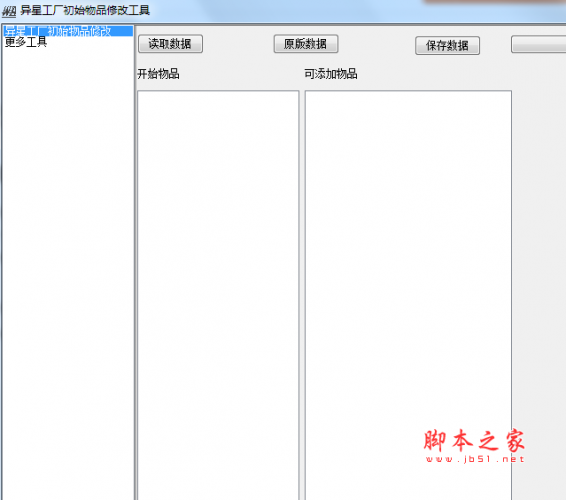
Task: Click the 原版数据 button
Action: tap(306, 44)
